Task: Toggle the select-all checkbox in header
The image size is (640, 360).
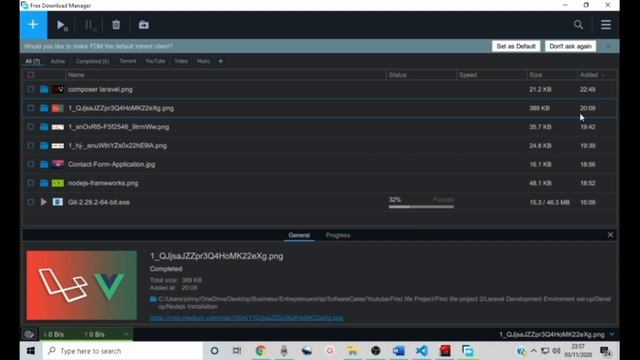Action: 31,75
